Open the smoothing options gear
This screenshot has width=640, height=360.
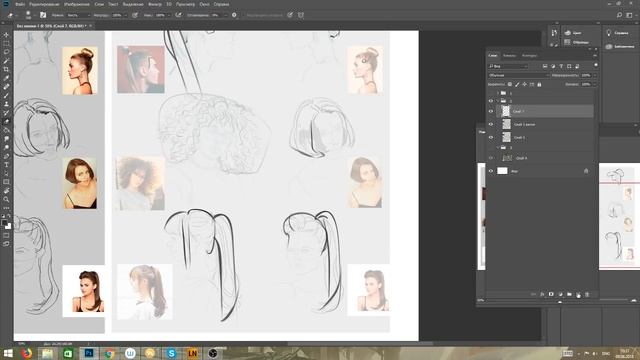coord(234,15)
